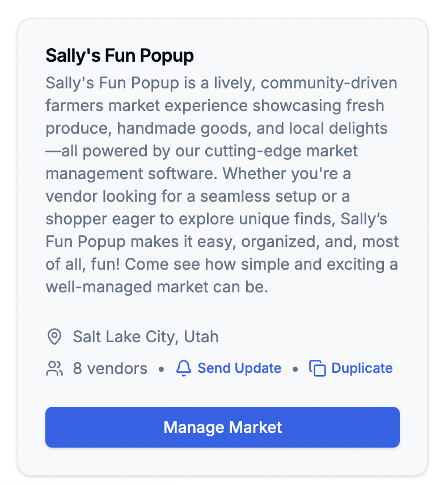The width and height of the screenshot is (448, 485).
Task: Click the blue Duplicate action text
Action: (x=361, y=368)
